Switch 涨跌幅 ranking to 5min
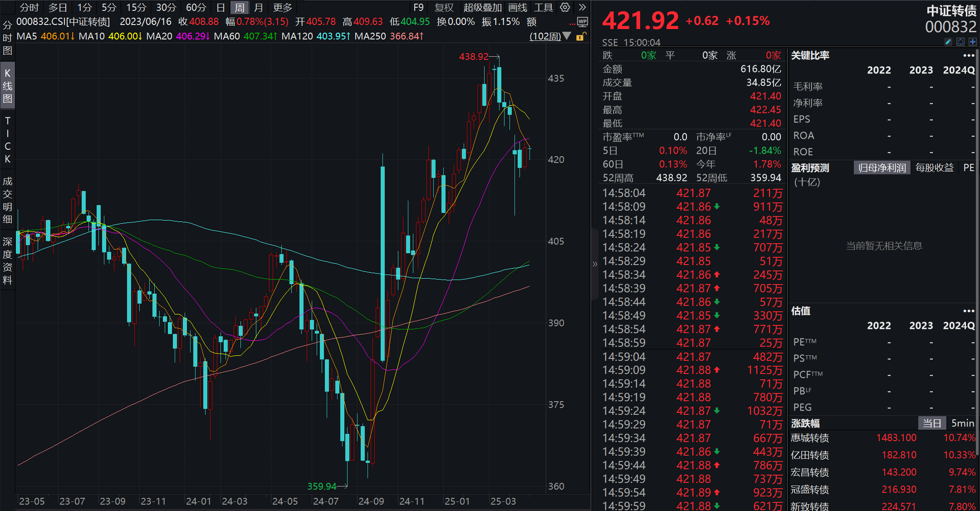The image size is (980, 511). tap(962, 423)
